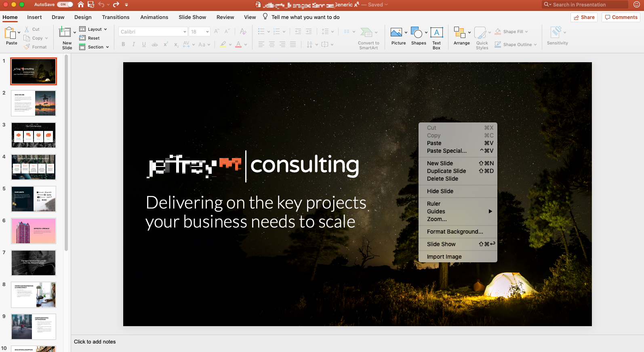Switch to the Transitions tab

[x=116, y=17]
